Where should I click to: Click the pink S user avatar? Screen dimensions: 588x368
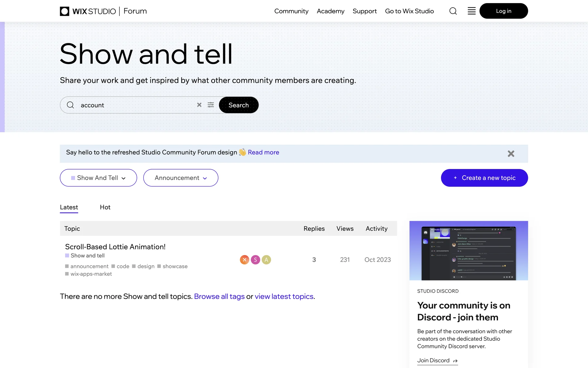255,260
